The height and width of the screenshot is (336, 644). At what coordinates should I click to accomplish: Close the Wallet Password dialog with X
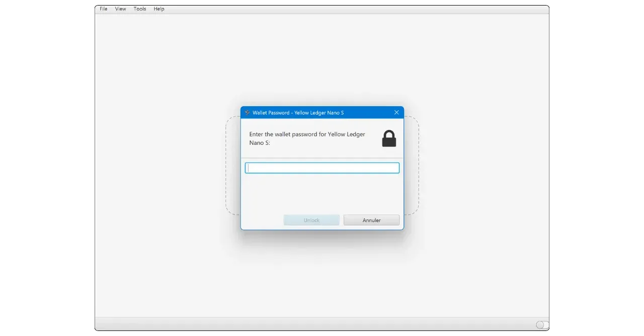point(396,113)
